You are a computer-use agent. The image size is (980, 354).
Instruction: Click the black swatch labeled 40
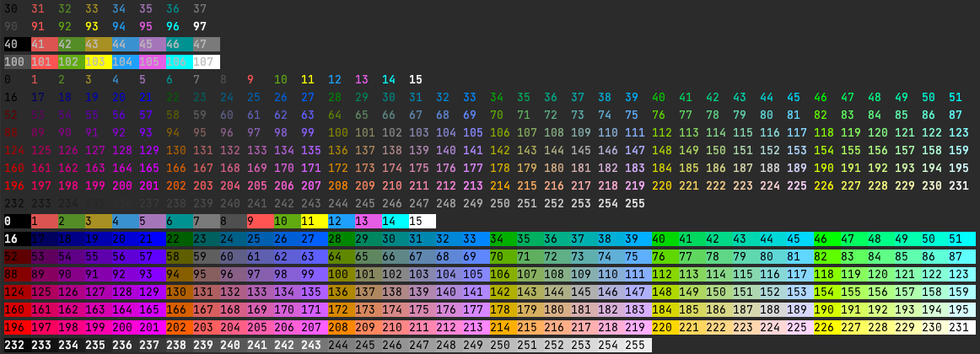[x=18, y=45]
